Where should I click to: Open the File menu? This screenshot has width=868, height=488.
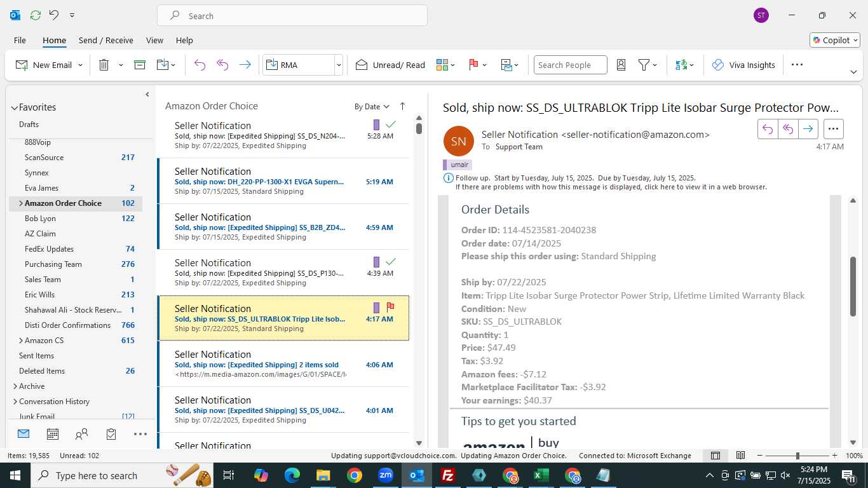pos(20,40)
